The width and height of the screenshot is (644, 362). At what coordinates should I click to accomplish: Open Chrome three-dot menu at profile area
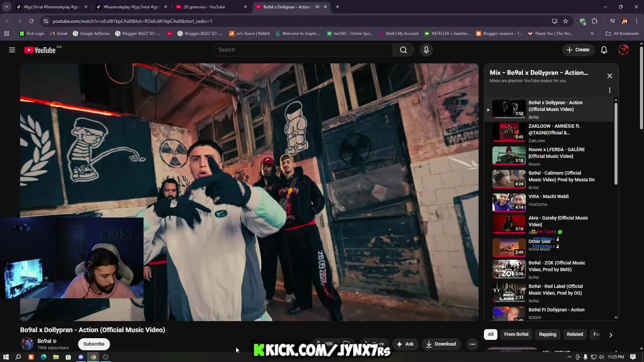(x=636, y=21)
